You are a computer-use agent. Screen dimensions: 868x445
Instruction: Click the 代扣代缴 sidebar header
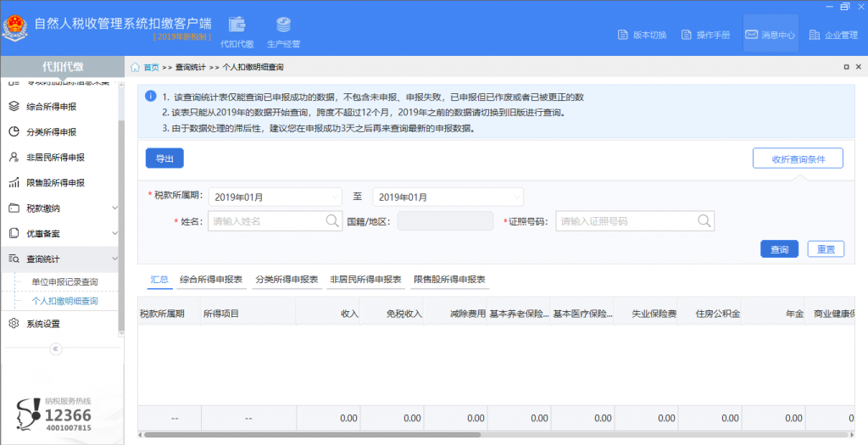pyautogui.click(x=63, y=66)
